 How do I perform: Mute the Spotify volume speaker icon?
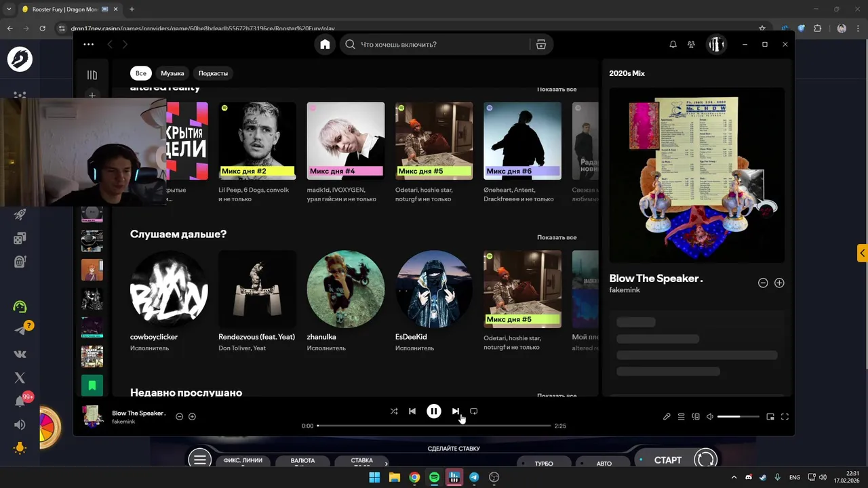coord(710,417)
